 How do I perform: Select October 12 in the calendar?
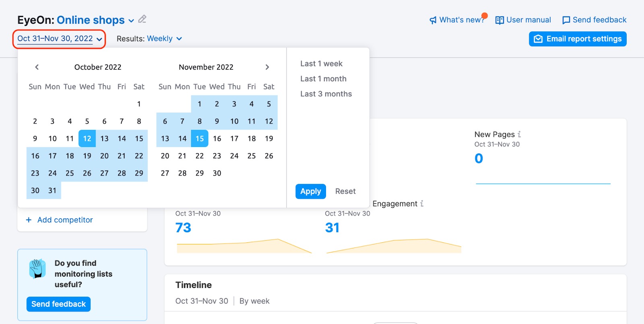[87, 138]
